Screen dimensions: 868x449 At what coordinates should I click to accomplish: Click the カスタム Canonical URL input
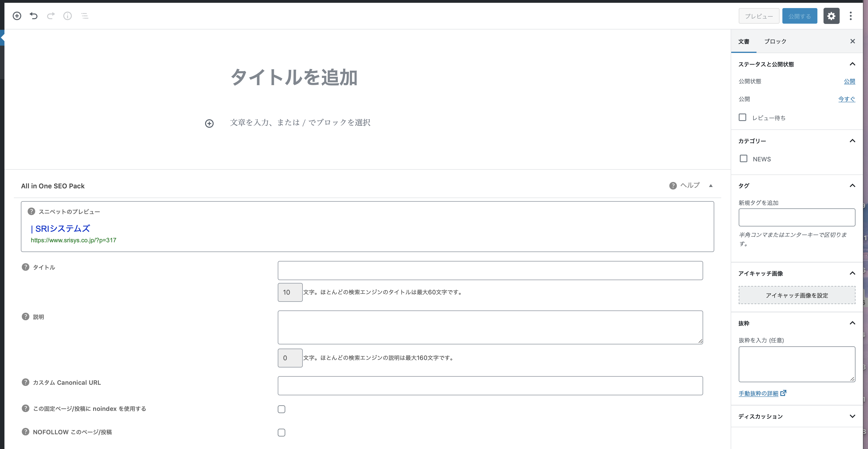point(490,386)
